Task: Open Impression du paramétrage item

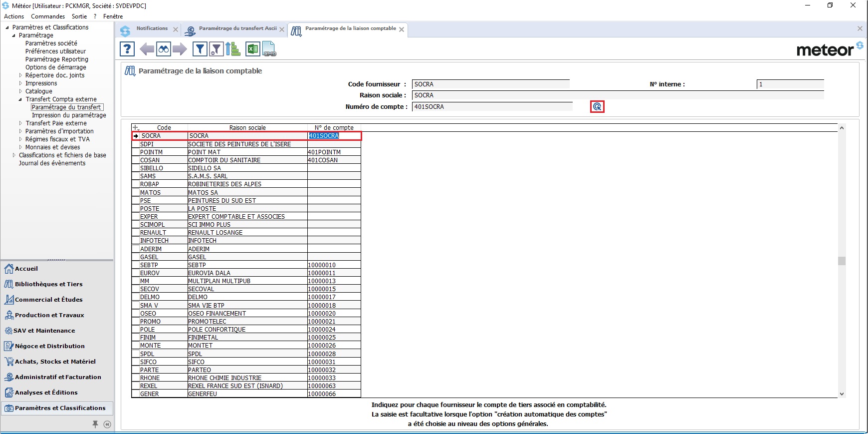Action: [x=69, y=115]
